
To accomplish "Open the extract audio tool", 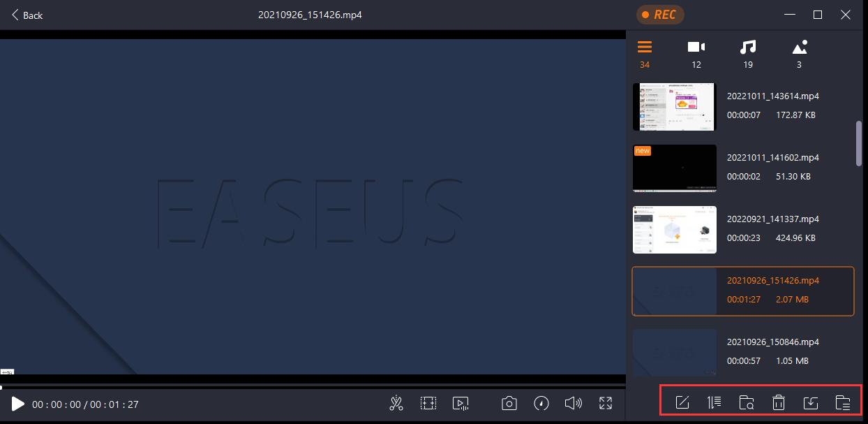I will [x=461, y=403].
